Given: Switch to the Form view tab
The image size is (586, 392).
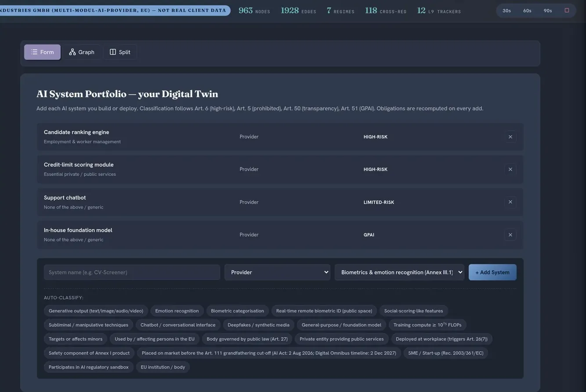Looking at the screenshot, I should (42, 52).
